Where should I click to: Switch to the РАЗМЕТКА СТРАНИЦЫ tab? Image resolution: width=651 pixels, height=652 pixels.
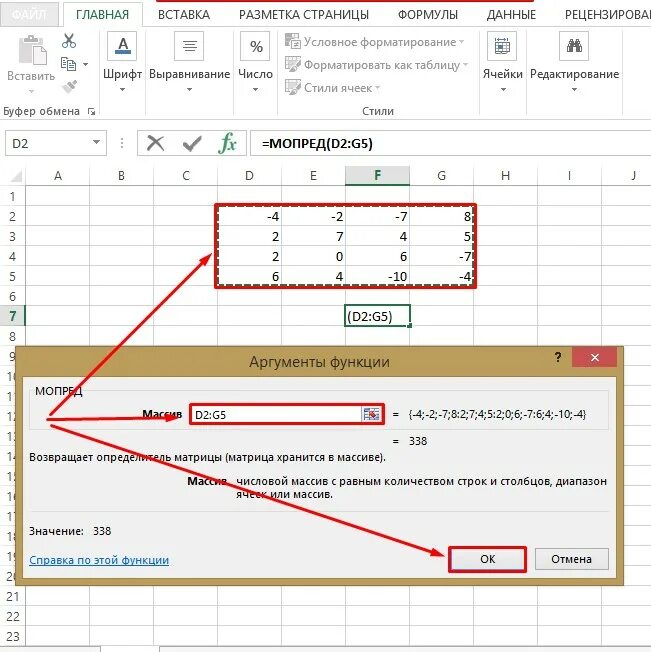coord(304,15)
